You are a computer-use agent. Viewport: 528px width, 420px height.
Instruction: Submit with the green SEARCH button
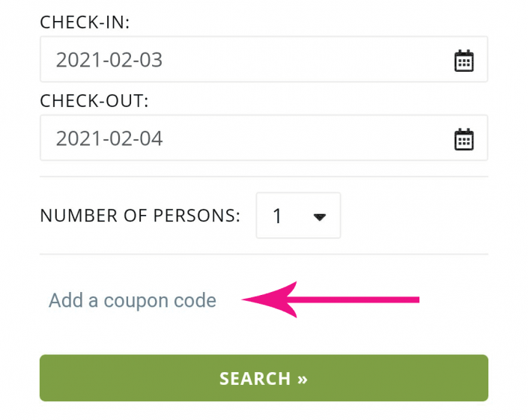(264, 378)
